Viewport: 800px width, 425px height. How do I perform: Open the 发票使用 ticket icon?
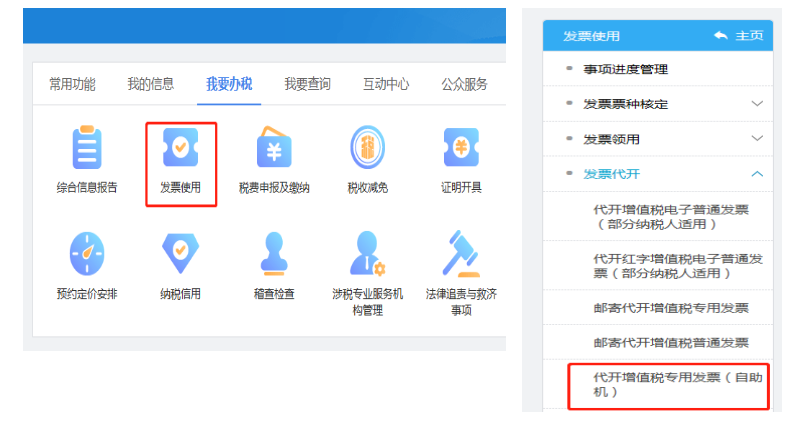[181, 147]
